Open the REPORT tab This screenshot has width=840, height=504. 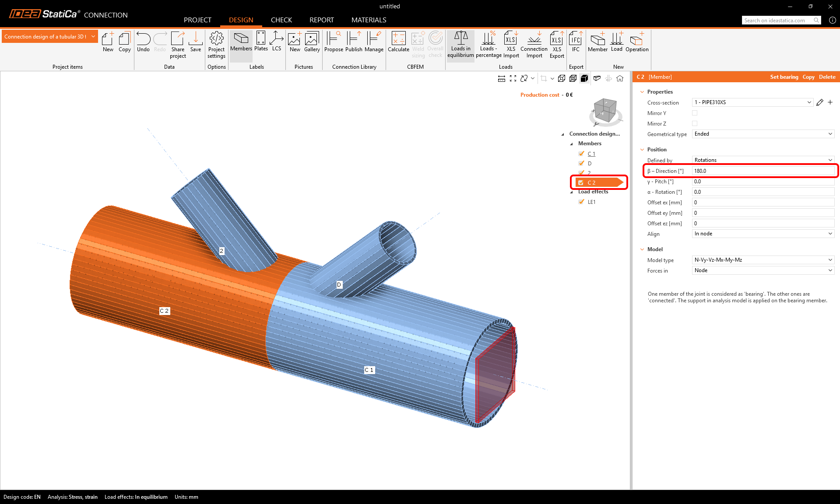(321, 20)
